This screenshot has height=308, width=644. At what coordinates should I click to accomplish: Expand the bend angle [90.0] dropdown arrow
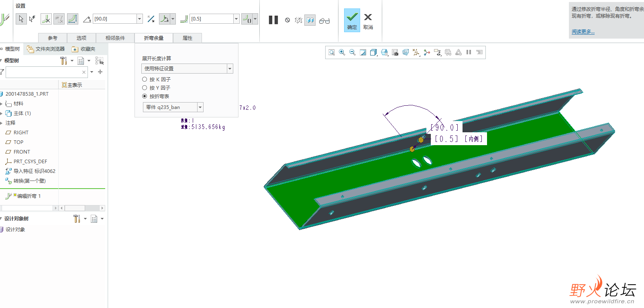(140, 19)
